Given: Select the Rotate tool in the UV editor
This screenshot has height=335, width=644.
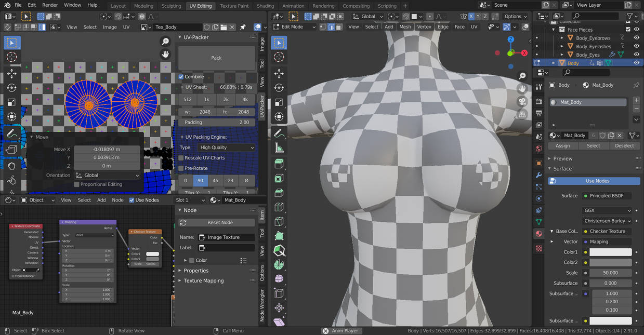Looking at the screenshot, I should click(11, 87).
